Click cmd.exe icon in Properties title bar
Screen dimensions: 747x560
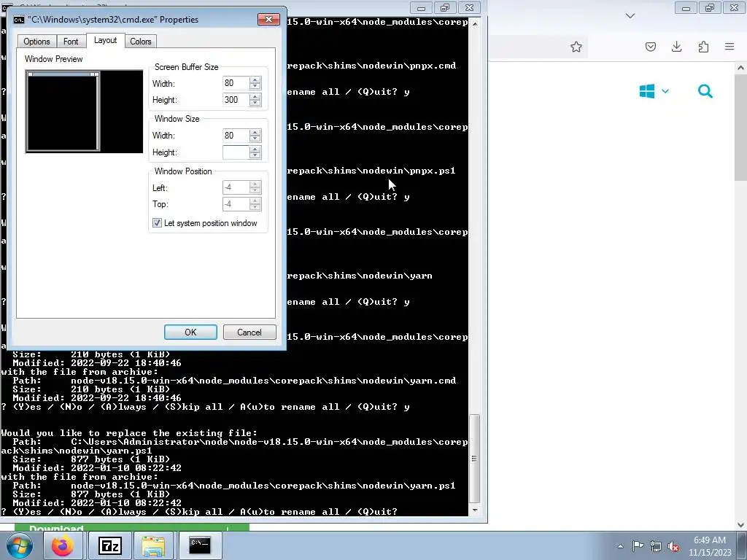(19, 20)
